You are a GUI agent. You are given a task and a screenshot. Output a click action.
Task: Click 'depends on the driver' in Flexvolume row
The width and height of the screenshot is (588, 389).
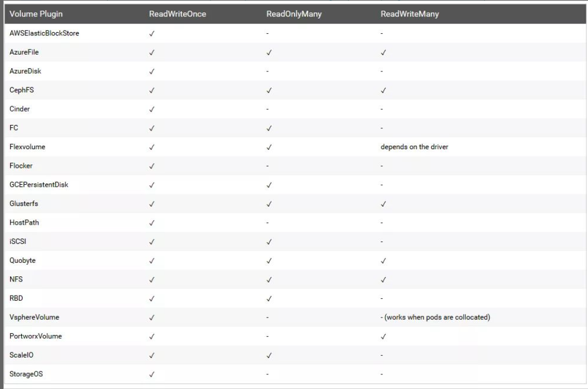pyautogui.click(x=415, y=146)
